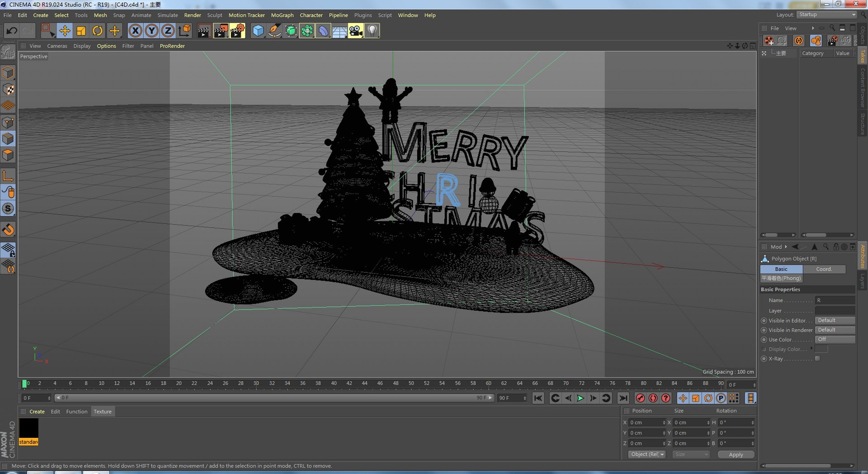Toggle the X-Ray checkbox

(817, 359)
